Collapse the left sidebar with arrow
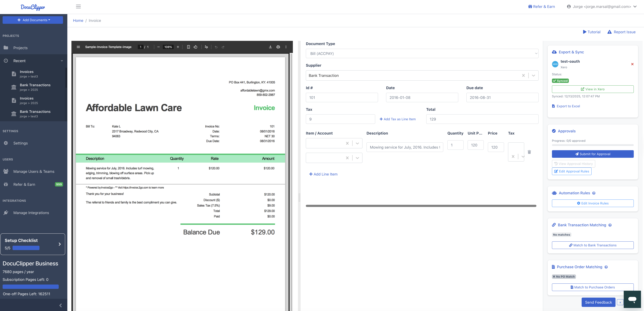644x311 pixels. (61, 305)
